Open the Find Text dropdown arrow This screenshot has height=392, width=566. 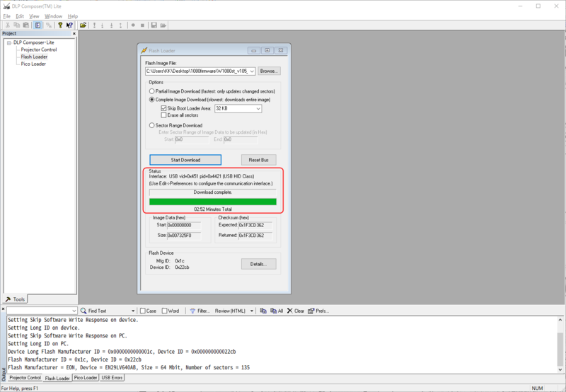[133, 311]
